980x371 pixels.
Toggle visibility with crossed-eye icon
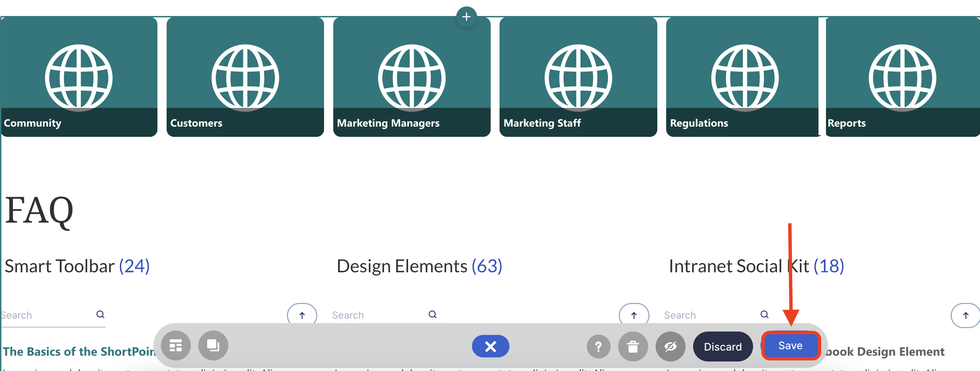pyautogui.click(x=670, y=346)
